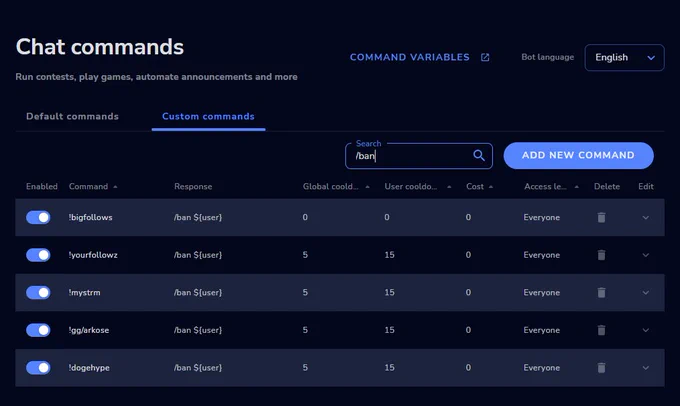Click Everyone access level for !mystrm
The image size is (680, 406).
tap(542, 293)
